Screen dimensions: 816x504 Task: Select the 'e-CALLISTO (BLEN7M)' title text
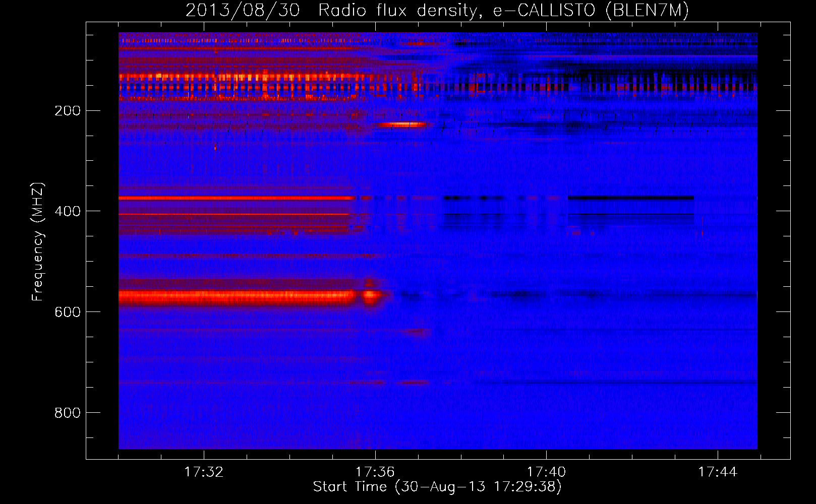coord(591,11)
